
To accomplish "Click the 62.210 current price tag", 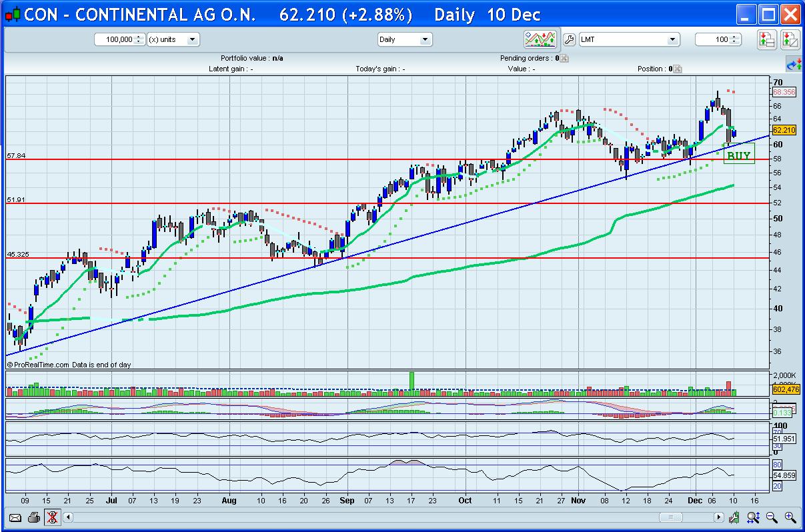I will point(783,129).
